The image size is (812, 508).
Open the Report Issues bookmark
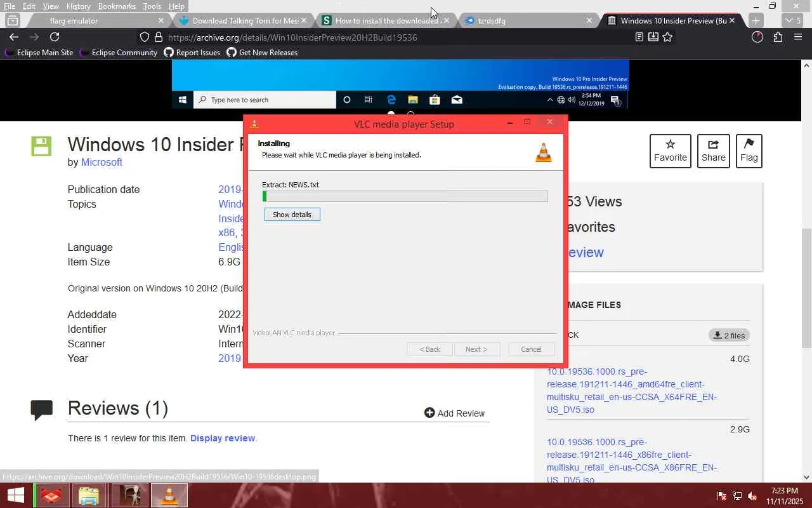click(192, 53)
